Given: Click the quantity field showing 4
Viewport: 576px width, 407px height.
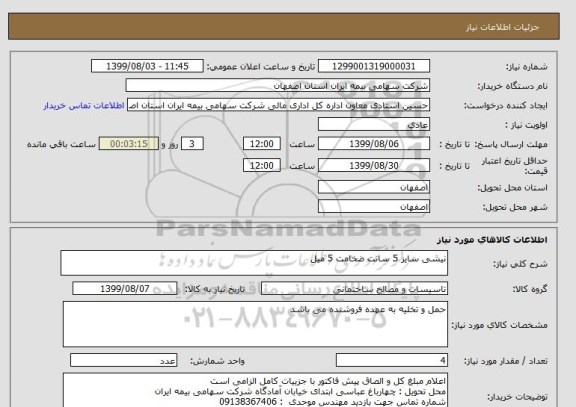Looking at the screenshot, I should click(392, 360).
